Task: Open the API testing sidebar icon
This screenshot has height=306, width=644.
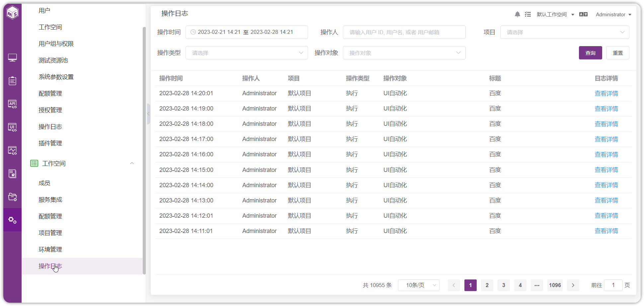Action: point(13,104)
